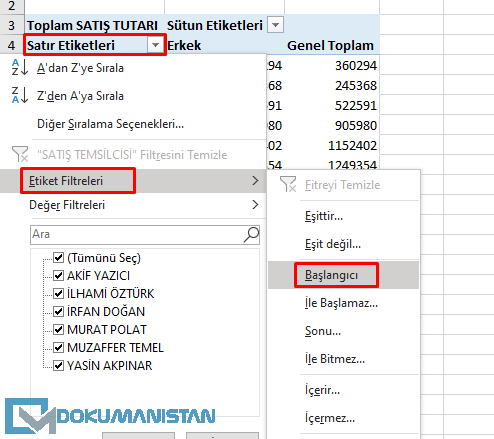The height and width of the screenshot is (439, 494).
Task: Expand the Etiket Filtreleri submenu arrow
Action: pyautogui.click(x=255, y=181)
